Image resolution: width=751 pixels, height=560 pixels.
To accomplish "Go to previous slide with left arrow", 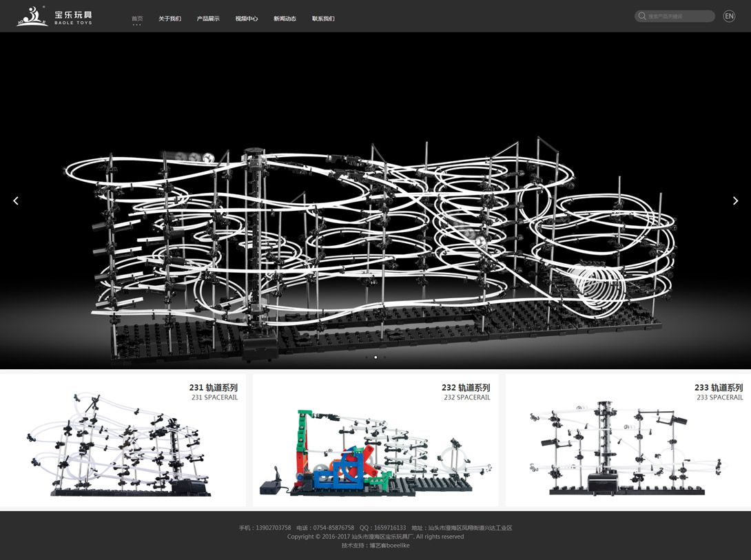I will point(16,200).
